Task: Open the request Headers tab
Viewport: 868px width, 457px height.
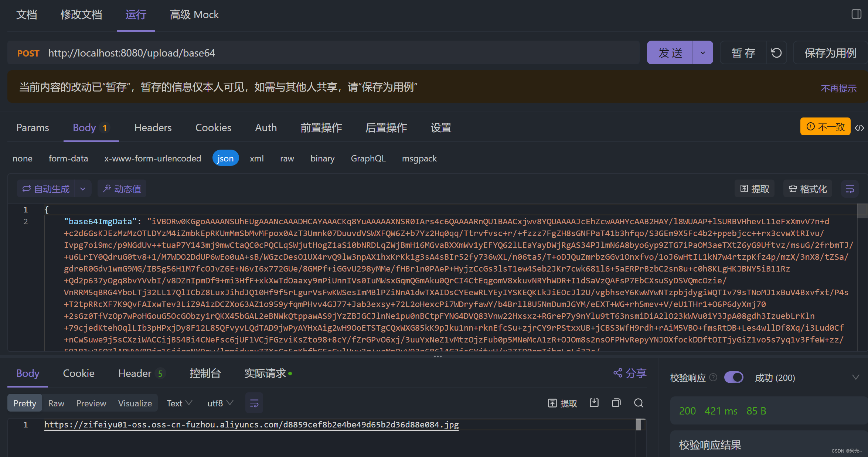Action: [153, 128]
